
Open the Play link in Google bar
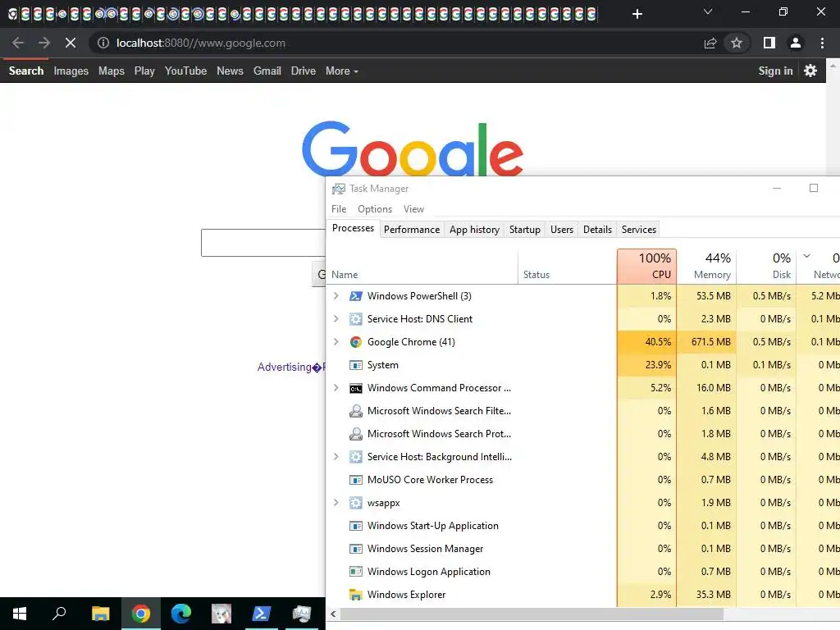coord(144,71)
